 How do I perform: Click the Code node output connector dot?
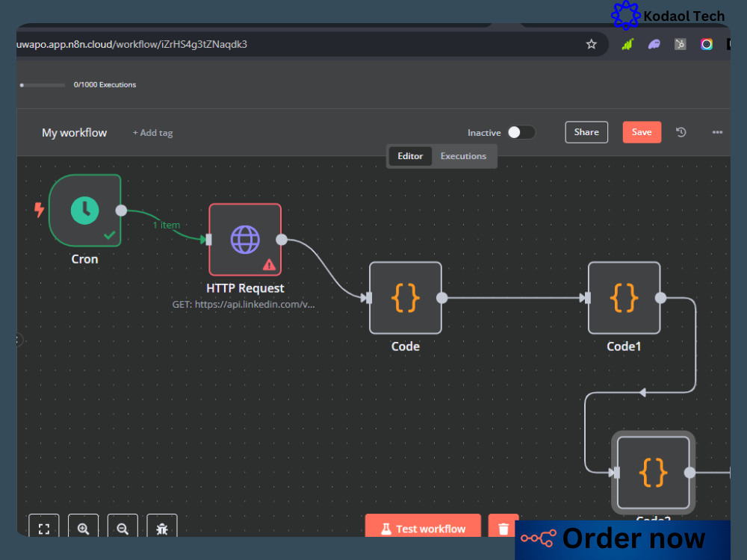pyautogui.click(x=442, y=298)
